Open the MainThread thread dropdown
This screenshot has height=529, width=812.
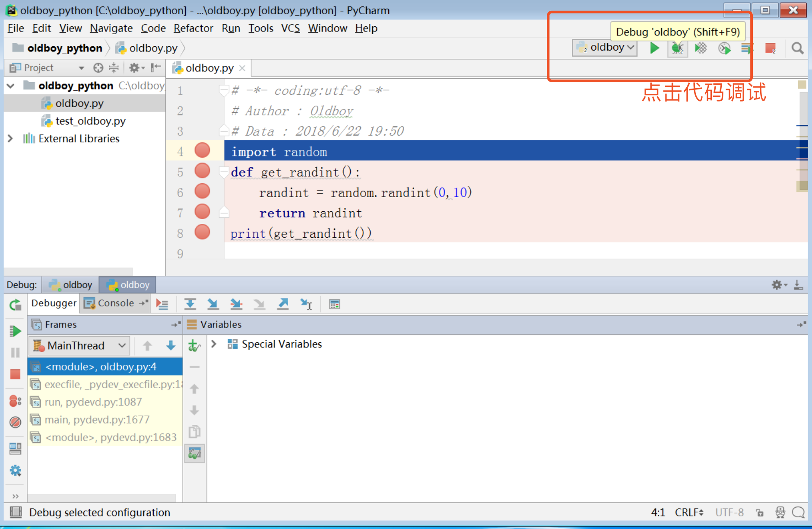[x=79, y=345]
